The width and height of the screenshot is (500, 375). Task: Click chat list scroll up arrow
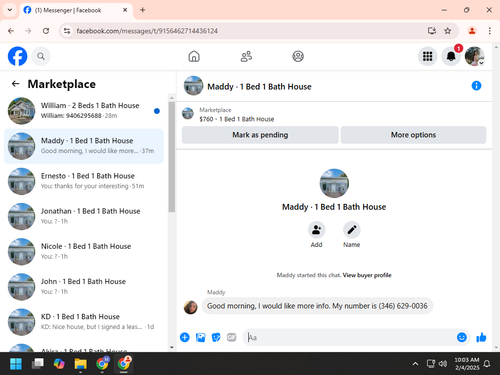tap(172, 98)
